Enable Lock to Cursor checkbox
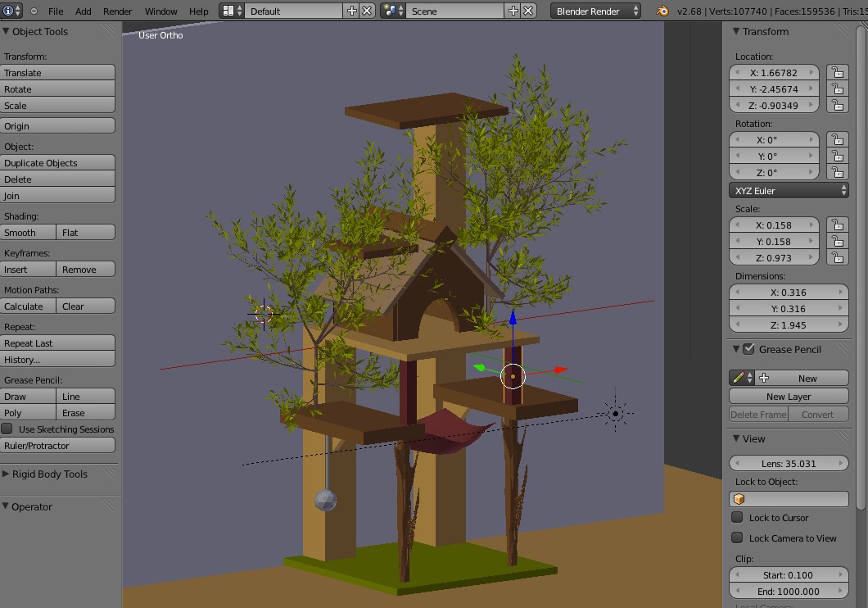This screenshot has width=868, height=608. pos(737,517)
